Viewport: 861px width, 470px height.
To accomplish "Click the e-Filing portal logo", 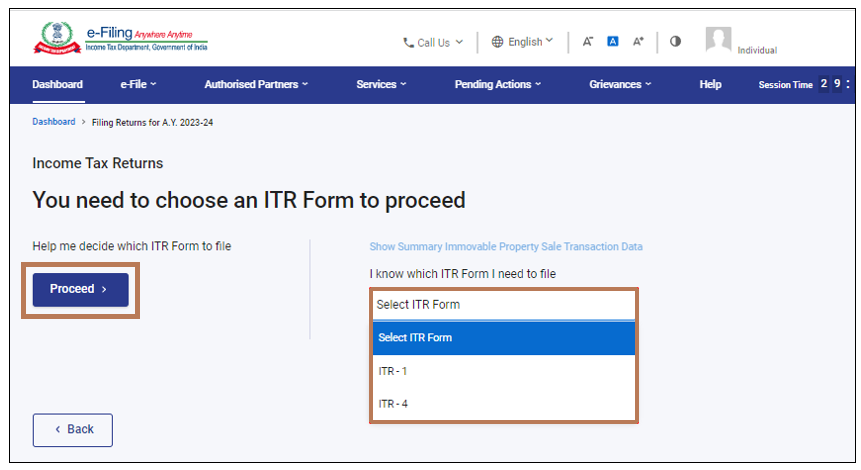I will [122, 38].
